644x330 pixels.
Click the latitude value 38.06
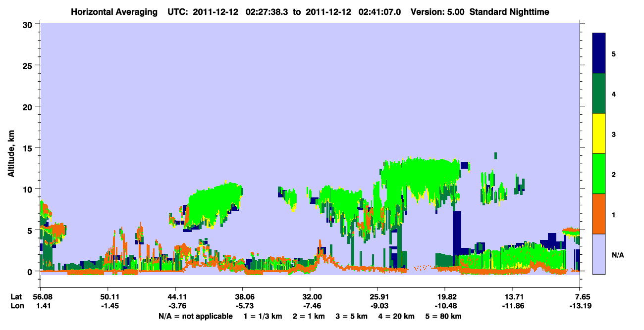[x=242, y=297]
